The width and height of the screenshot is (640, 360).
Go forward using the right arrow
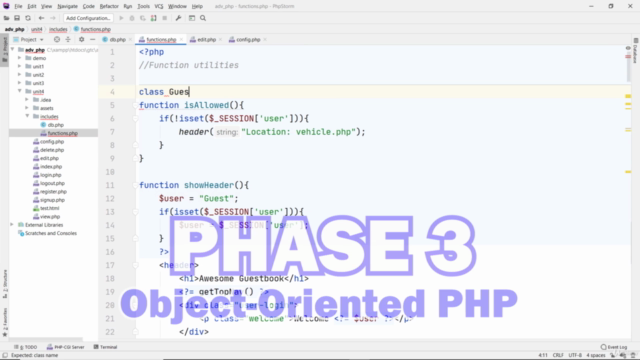(x=52, y=18)
